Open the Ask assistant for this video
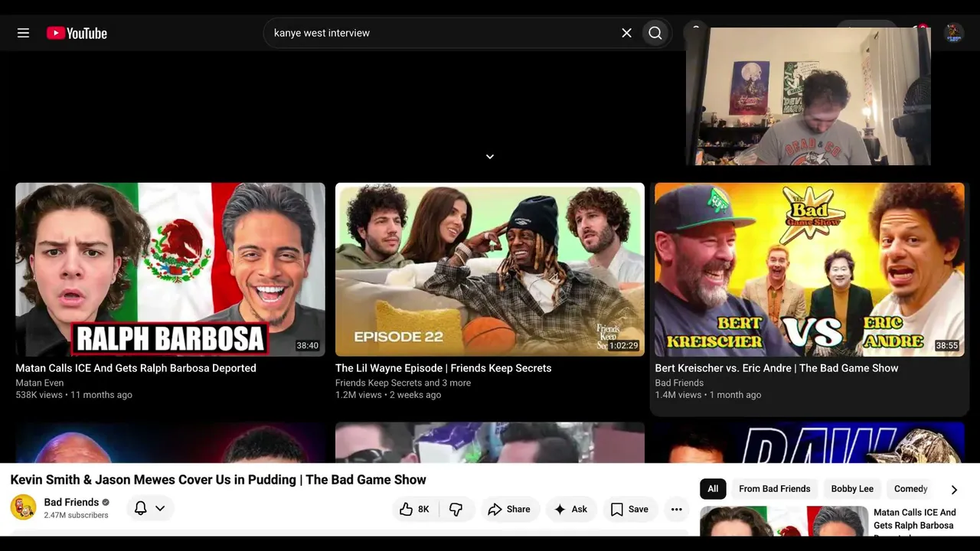980x551 pixels. 570,509
